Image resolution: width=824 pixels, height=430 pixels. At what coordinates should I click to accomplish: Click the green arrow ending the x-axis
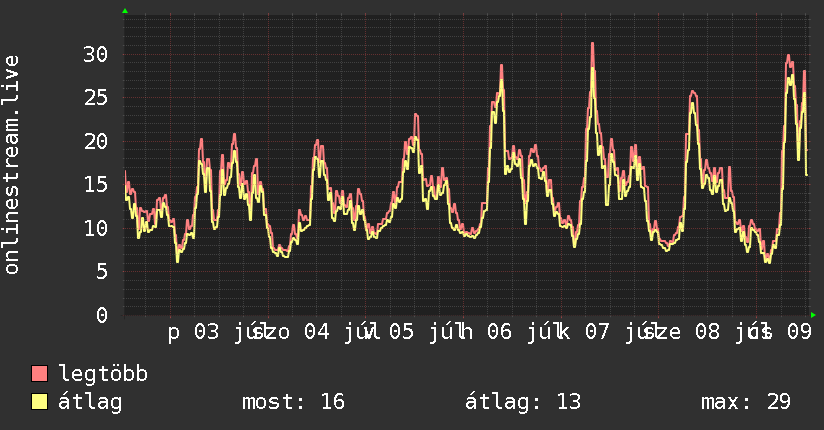813,315
